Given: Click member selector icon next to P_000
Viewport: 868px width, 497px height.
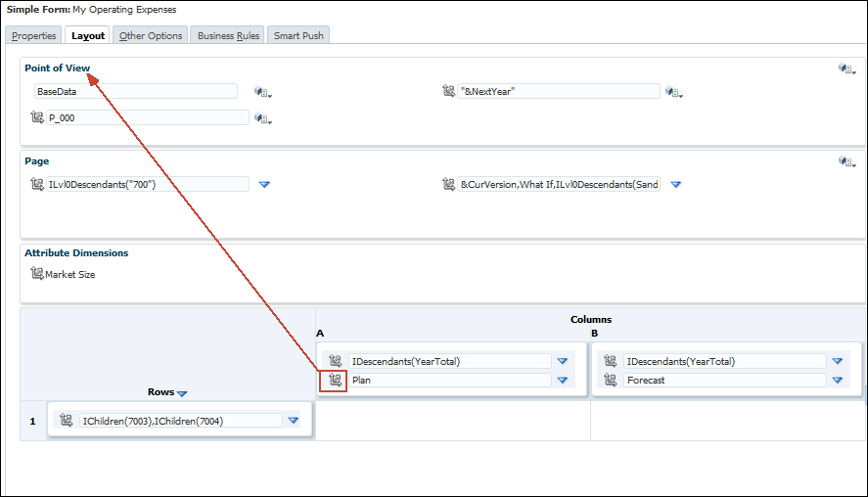Looking at the screenshot, I should pyautogui.click(x=37, y=117).
